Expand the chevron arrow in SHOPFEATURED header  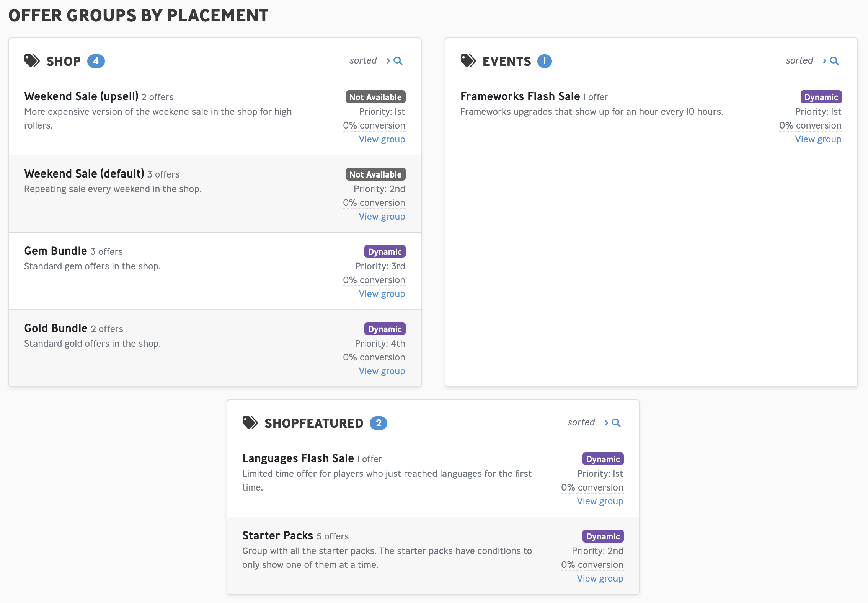606,423
